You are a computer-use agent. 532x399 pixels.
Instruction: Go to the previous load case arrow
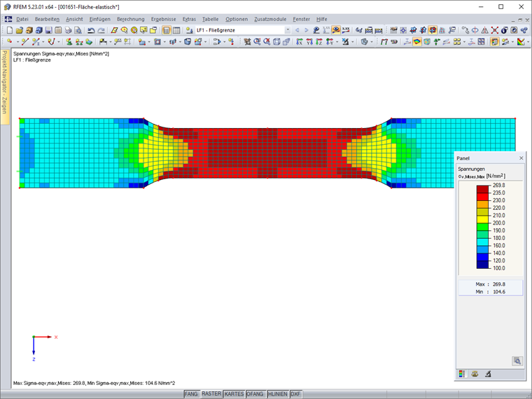click(297, 30)
